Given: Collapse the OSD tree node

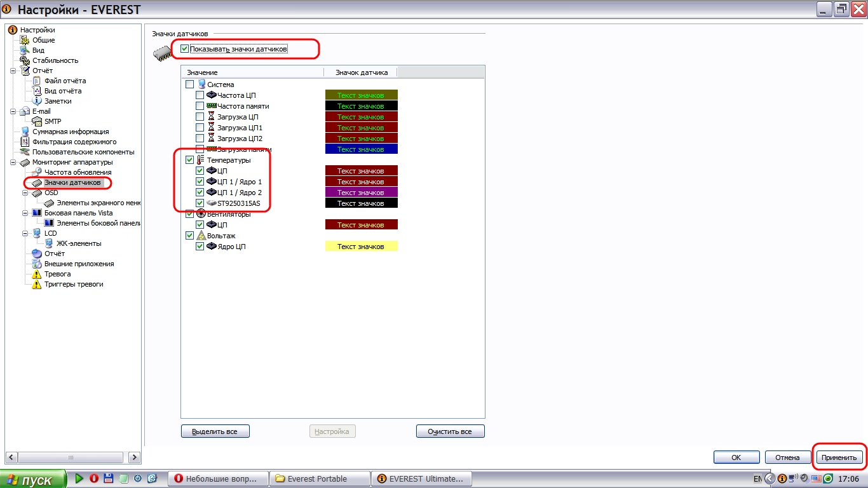Looking at the screenshot, I should click(25, 193).
